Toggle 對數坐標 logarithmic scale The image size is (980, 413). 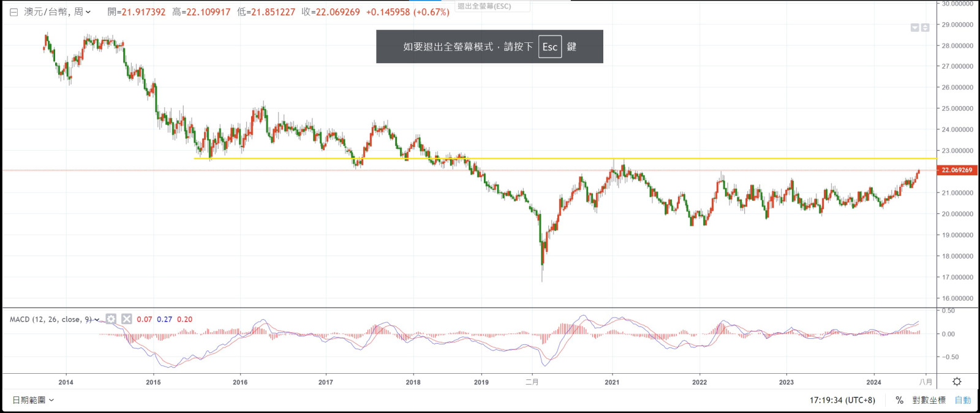(929, 400)
